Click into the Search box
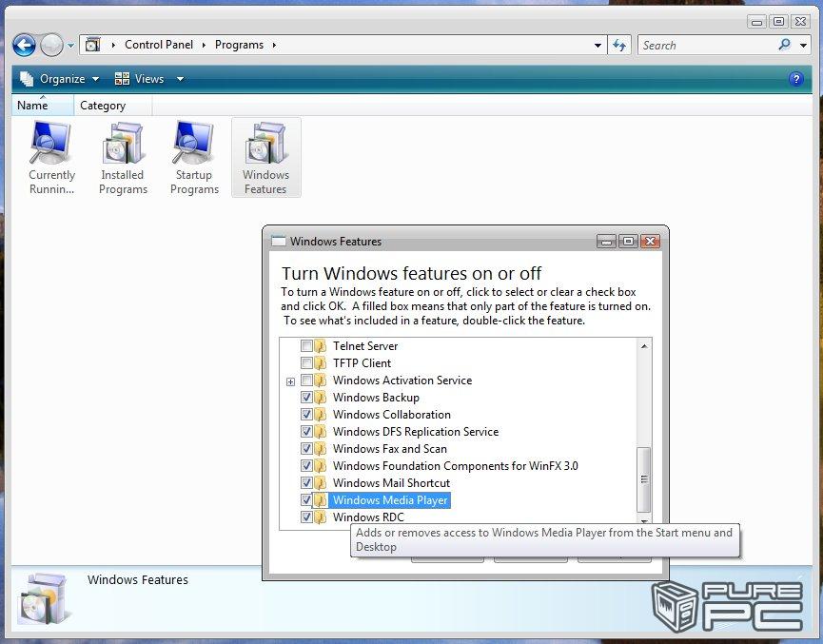The height and width of the screenshot is (644, 823). click(x=706, y=45)
